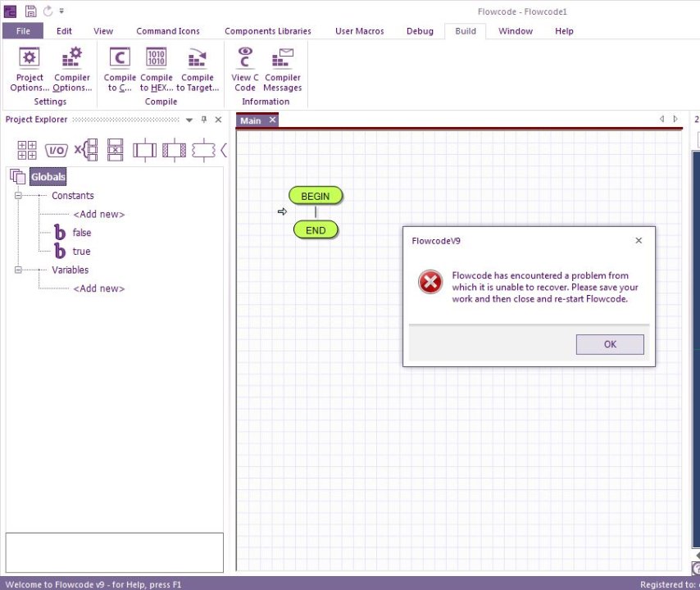This screenshot has height=590, width=700.
Task: Switch to the View ribbon tab
Action: pyautogui.click(x=103, y=31)
